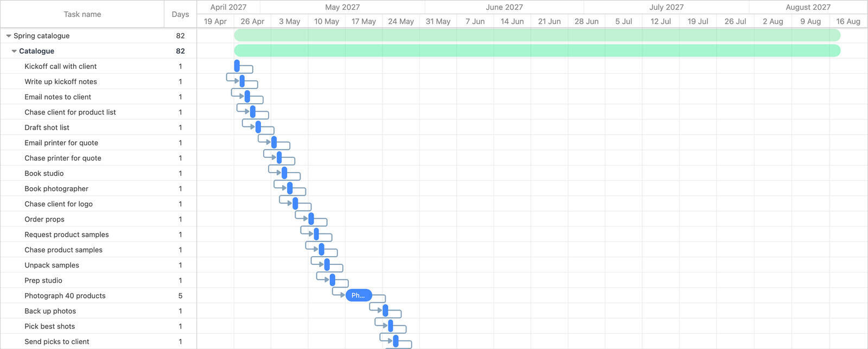Image resolution: width=868 pixels, height=349 pixels.
Task: Select the Order props row
Action: [x=98, y=219]
